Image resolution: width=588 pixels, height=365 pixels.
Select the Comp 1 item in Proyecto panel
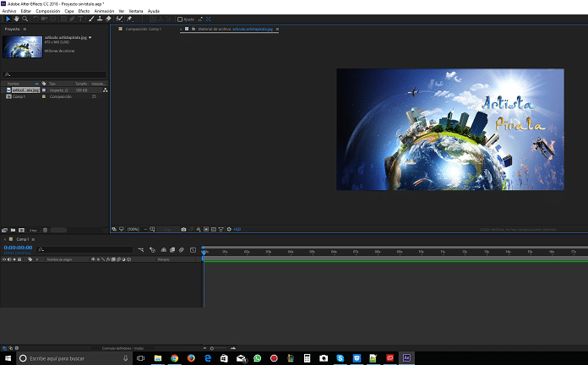pyautogui.click(x=19, y=96)
